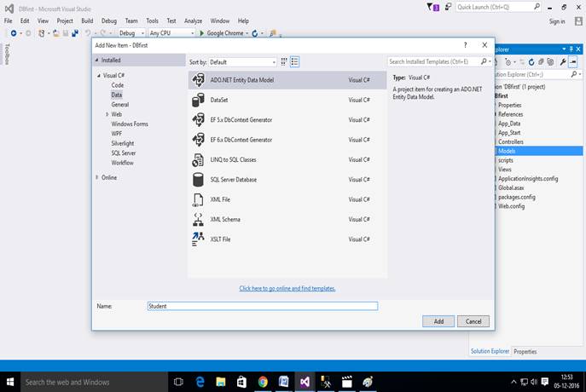Click Search the web and Windows box
The image size is (586, 392).
[x=94, y=382]
